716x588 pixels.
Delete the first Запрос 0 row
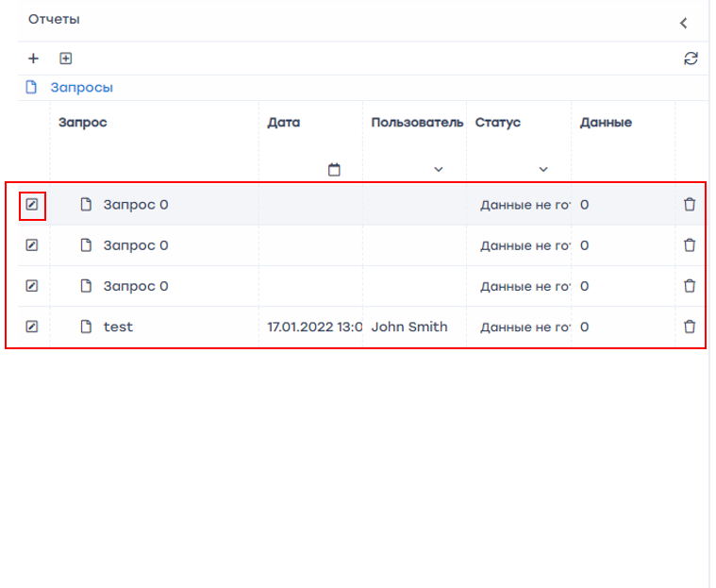690,204
